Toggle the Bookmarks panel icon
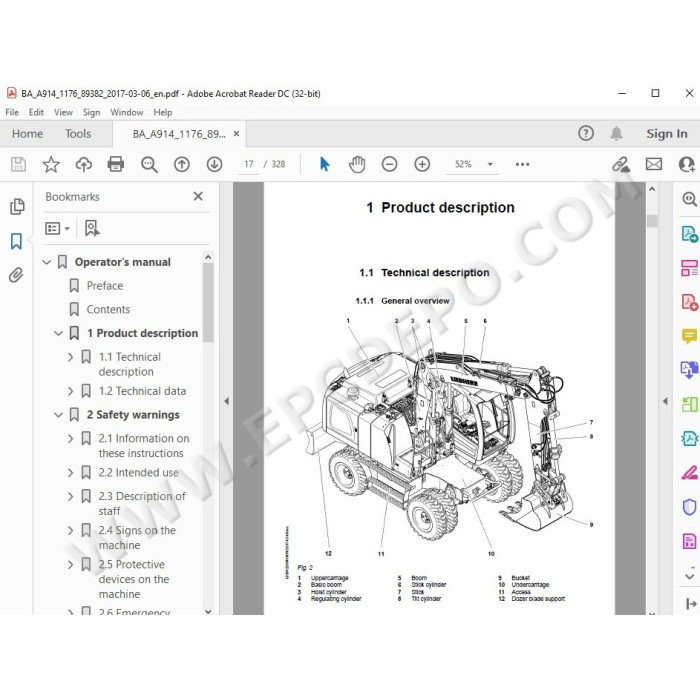Viewport: 700px width, 700px height. (x=17, y=241)
